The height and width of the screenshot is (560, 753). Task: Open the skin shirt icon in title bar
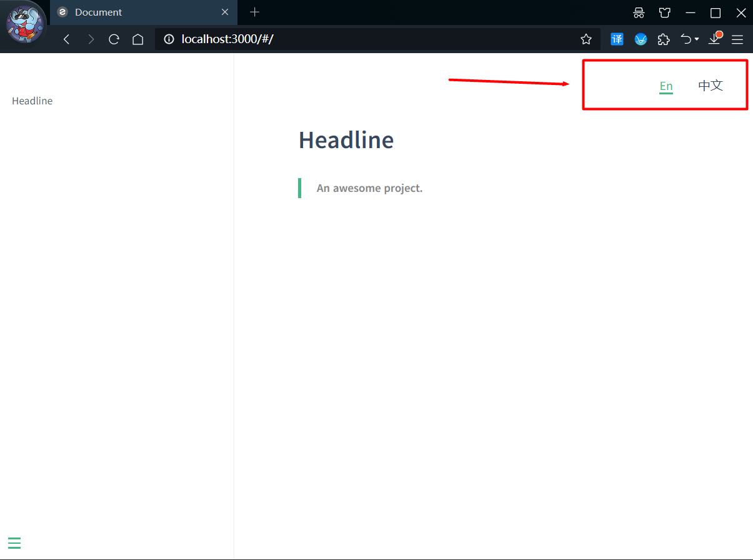[x=664, y=12]
